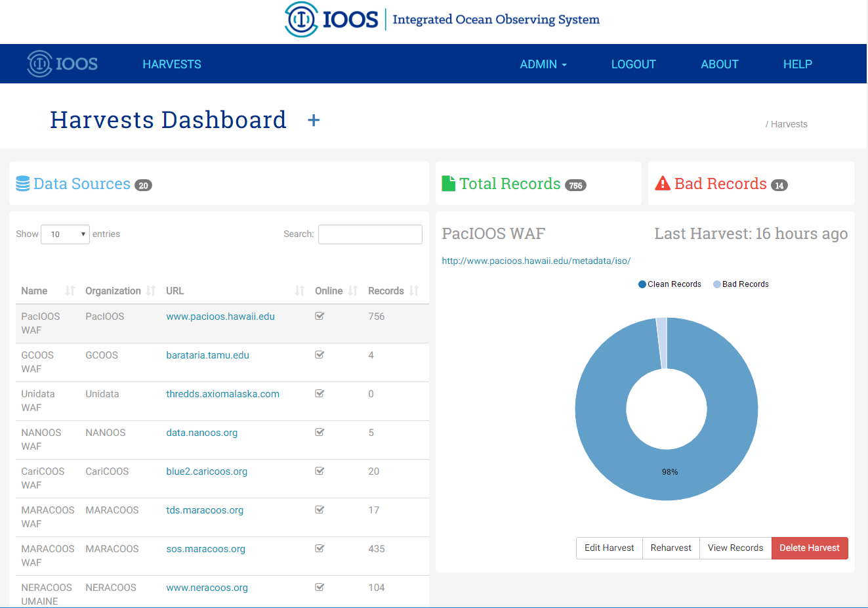Click the IOOS header logo at top
Viewport: 868px width, 608px height.
pyautogui.click(x=442, y=19)
